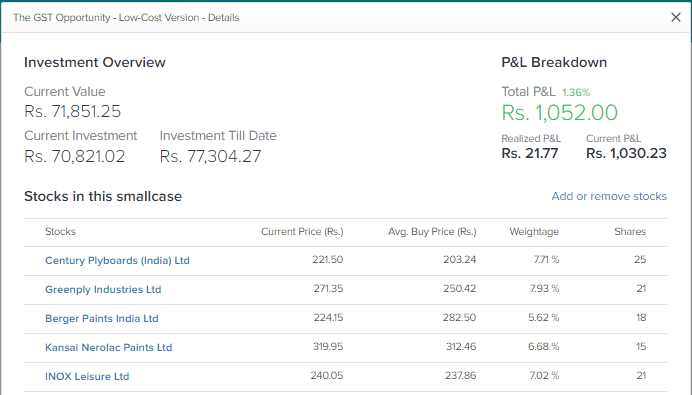Click the Current Price (Rs.) column header
692x395 pixels.
(x=302, y=232)
